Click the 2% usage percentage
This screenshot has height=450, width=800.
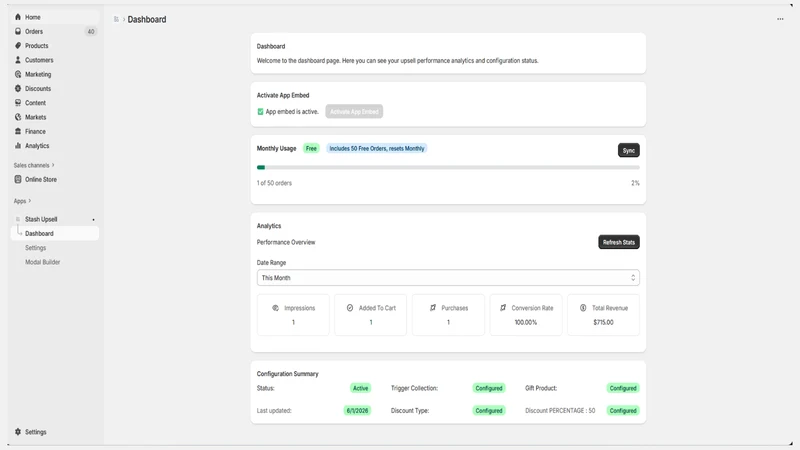tap(635, 183)
